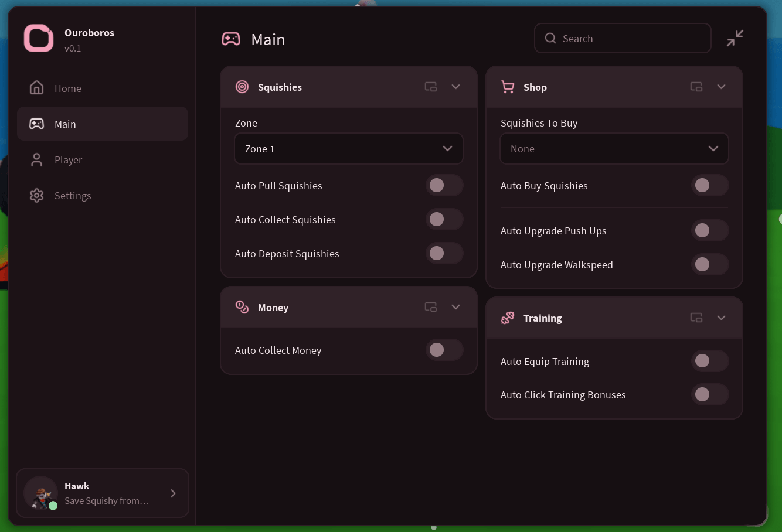Click the chevron on Hawk's profile card
Viewport: 782px width, 532px height.
click(x=173, y=493)
